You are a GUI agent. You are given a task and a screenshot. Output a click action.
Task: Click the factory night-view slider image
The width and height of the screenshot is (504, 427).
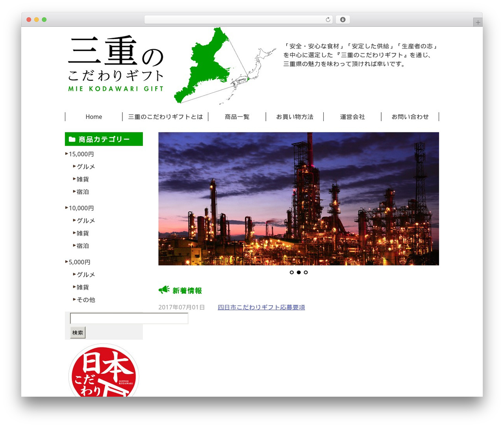[298, 199]
